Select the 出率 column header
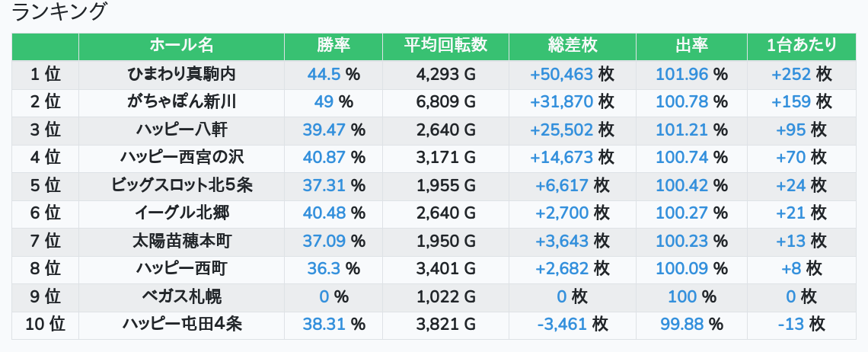 (691, 46)
